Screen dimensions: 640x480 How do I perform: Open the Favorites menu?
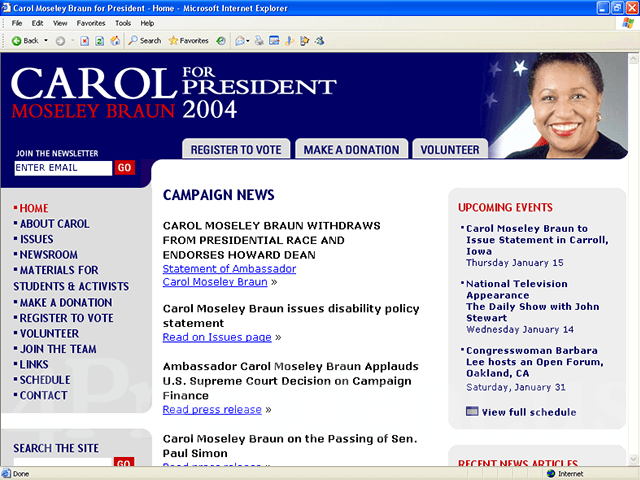pyautogui.click(x=91, y=23)
